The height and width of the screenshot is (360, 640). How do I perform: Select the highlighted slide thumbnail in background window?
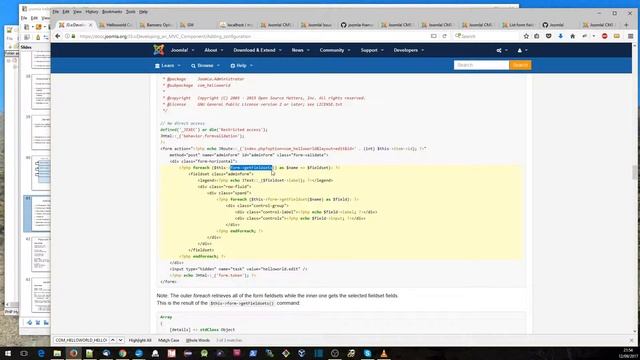click(x=37, y=214)
